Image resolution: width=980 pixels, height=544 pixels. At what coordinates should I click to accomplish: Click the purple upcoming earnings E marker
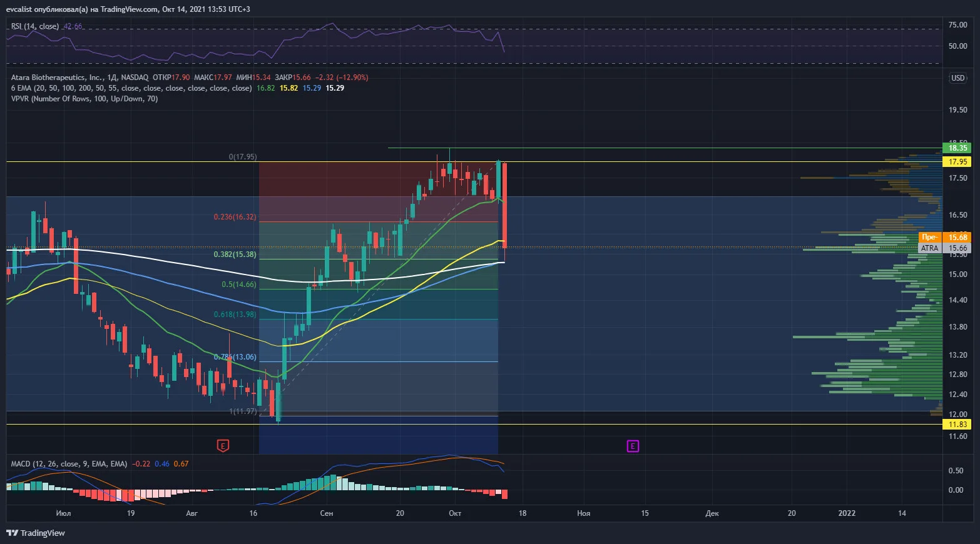(633, 446)
